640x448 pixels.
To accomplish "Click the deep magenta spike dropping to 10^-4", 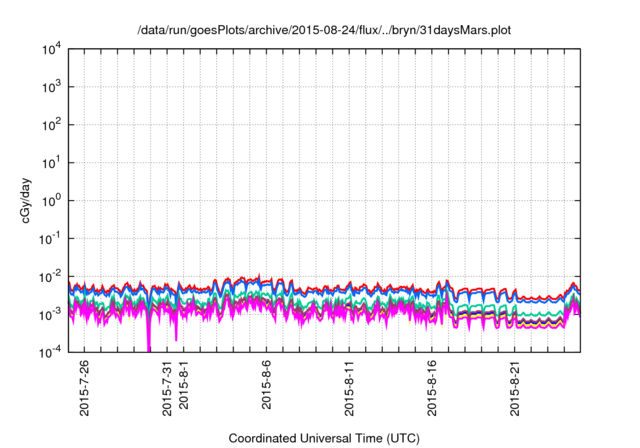I will [x=149, y=335].
